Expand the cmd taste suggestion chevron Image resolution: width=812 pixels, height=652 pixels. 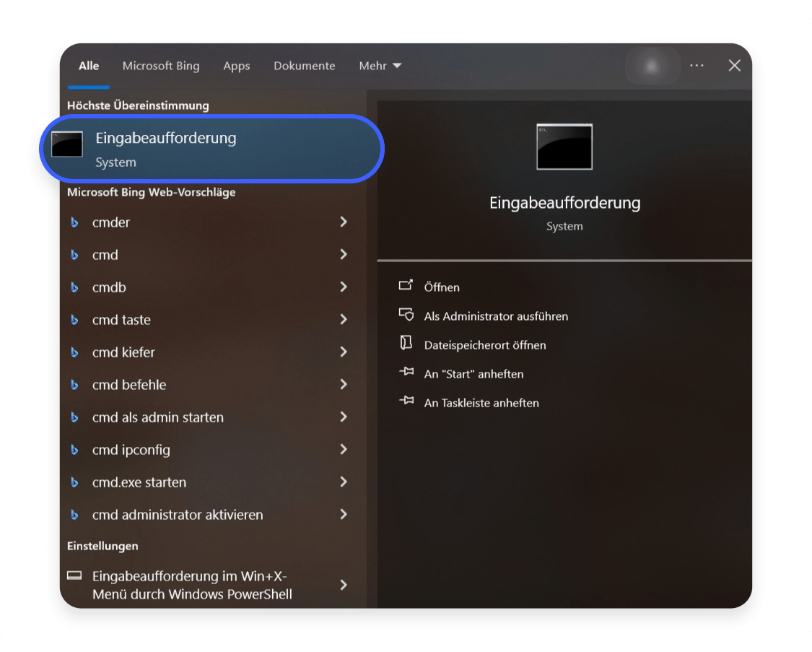344,319
